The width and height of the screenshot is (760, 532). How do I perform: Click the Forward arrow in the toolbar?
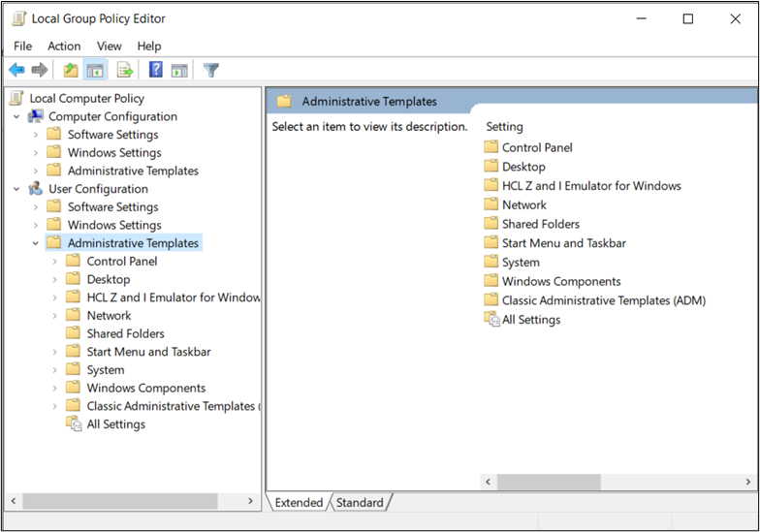coord(40,70)
